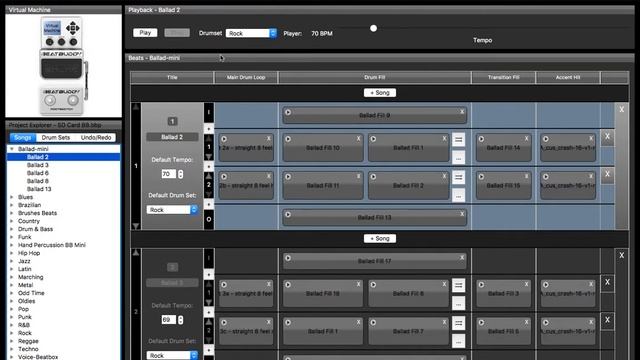Click the tempo slider handle
This screenshot has width=640, height=360.
(x=373, y=29)
